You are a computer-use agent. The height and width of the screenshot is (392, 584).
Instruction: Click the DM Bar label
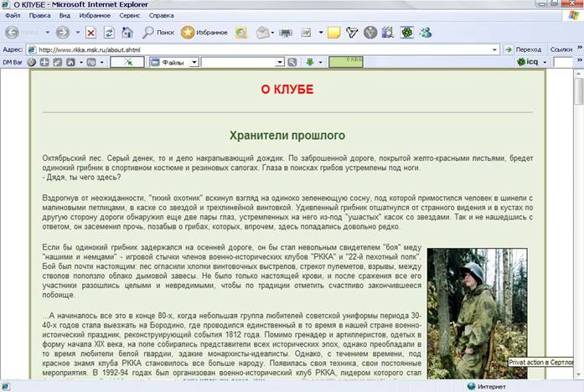[x=13, y=62]
